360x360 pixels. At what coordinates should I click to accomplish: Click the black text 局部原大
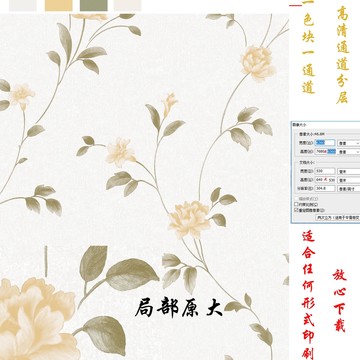[x=179, y=308]
